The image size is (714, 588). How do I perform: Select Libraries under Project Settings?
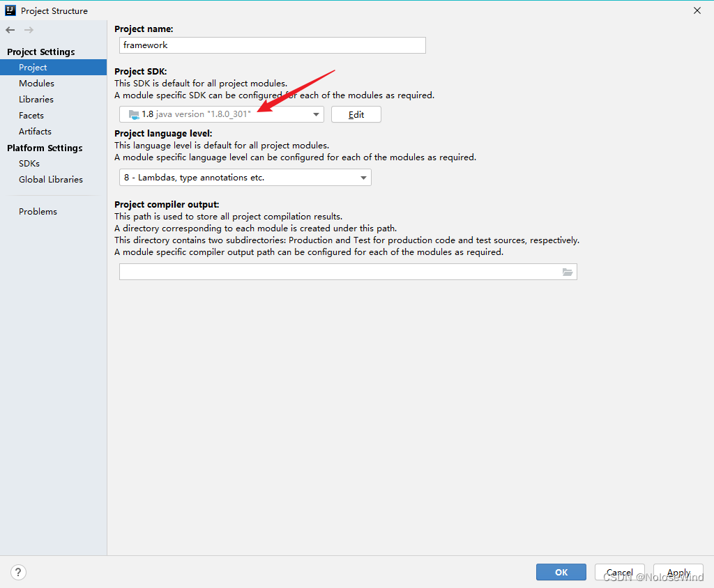[36, 99]
